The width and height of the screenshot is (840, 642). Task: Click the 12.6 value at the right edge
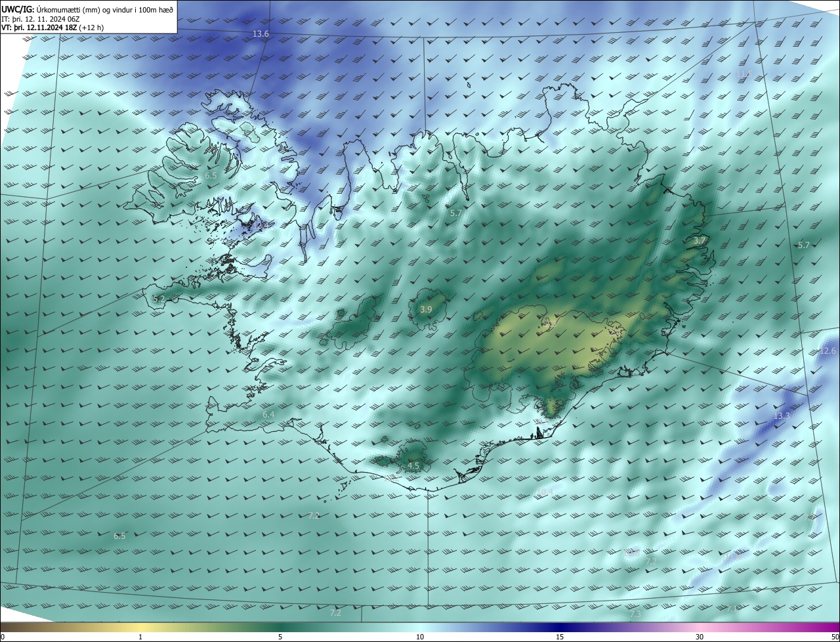[828, 351]
